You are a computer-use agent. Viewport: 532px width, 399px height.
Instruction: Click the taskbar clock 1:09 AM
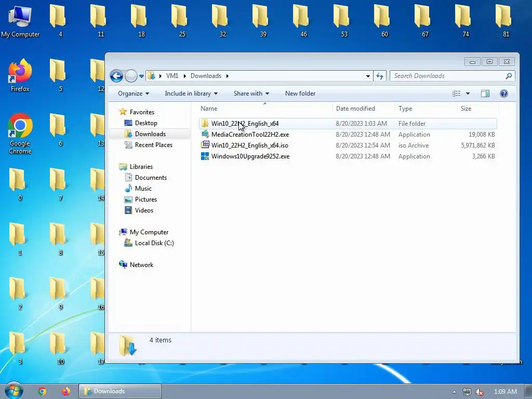[505, 392]
